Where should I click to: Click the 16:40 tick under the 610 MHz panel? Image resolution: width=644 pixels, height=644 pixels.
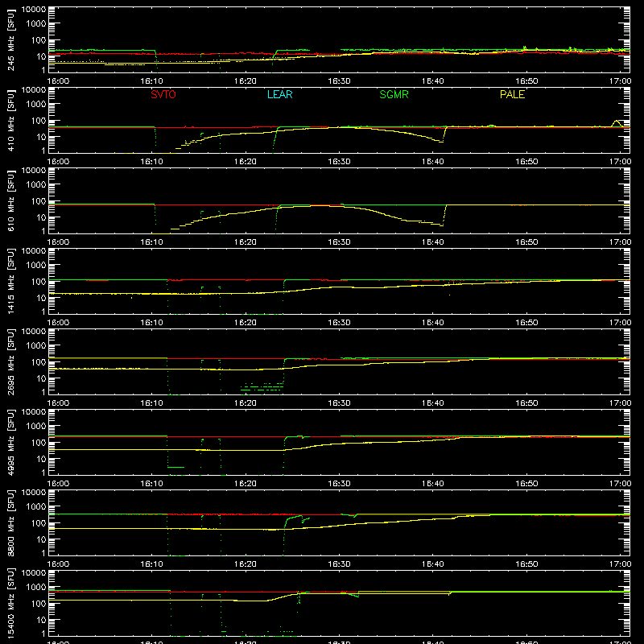click(x=433, y=242)
